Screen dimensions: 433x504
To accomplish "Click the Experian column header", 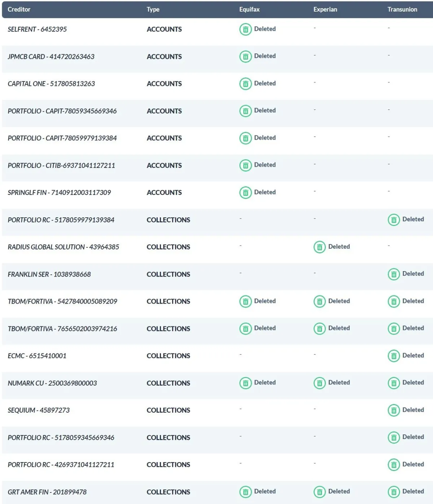I will coord(325,9).
